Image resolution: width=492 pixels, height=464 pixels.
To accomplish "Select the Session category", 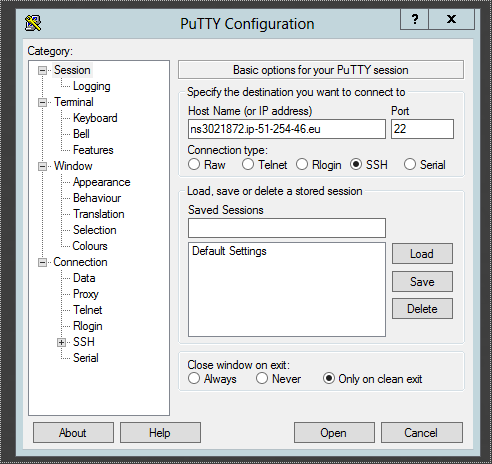I will click(x=72, y=70).
